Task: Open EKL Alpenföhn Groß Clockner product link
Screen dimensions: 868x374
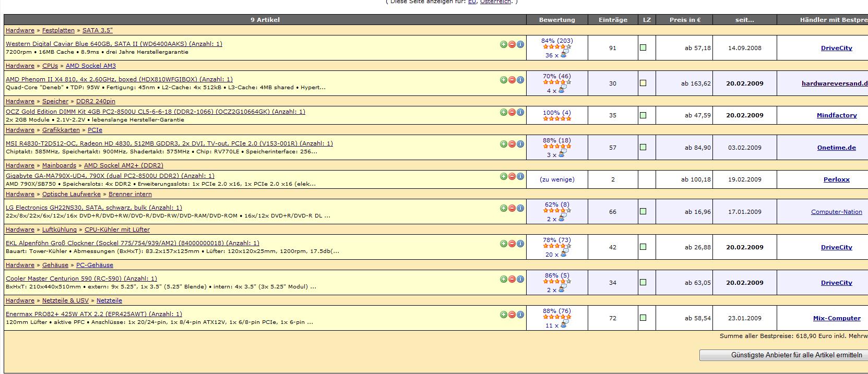Action: pyautogui.click(x=133, y=243)
